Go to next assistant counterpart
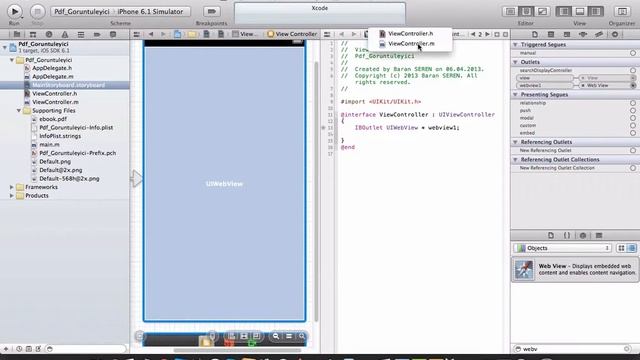Viewport: 640px width, 360px height. point(487,34)
